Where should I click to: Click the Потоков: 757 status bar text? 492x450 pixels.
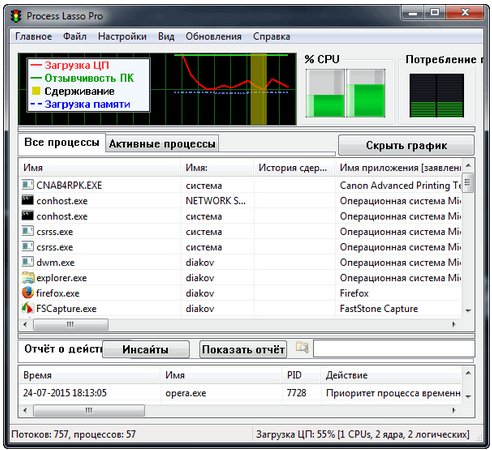73,434
